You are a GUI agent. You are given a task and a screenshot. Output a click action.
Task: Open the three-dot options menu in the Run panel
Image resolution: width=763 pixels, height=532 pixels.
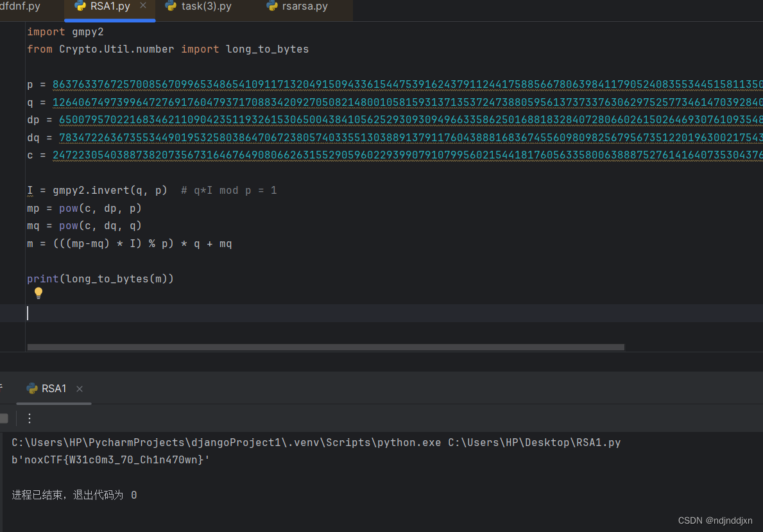(29, 418)
